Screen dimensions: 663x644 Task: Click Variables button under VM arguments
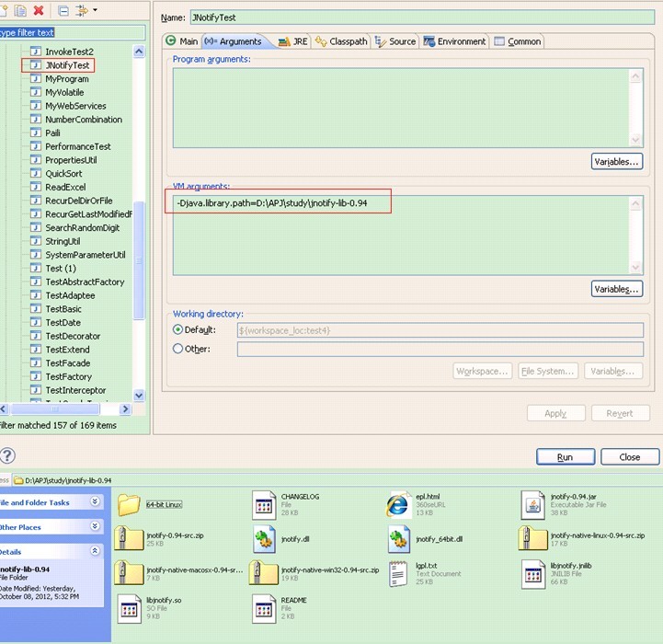click(x=616, y=289)
